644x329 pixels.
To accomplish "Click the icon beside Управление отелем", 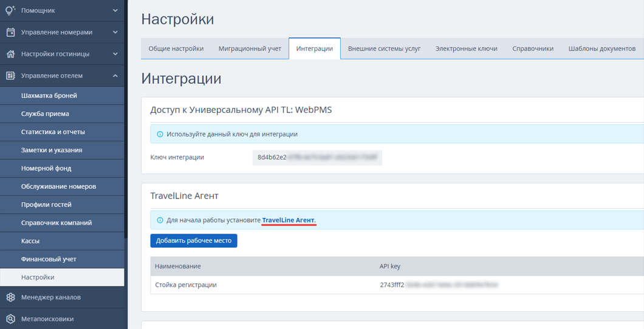I will pos(11,75).
